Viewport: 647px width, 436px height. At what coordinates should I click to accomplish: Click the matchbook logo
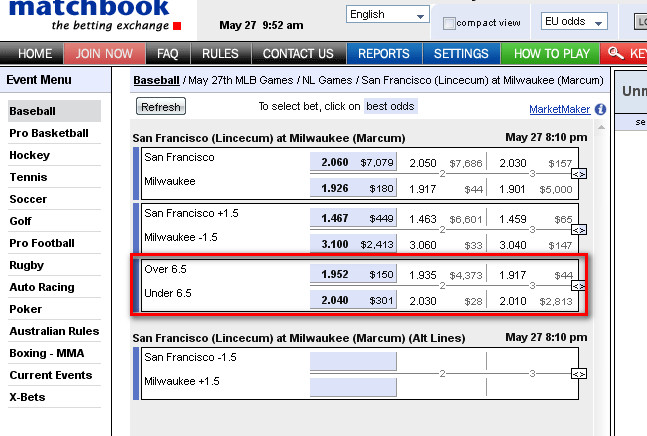(x=95, y=16)
